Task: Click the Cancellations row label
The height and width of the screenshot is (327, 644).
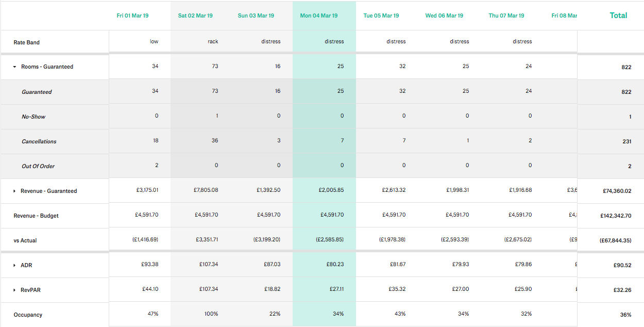Action: (39, 141)
